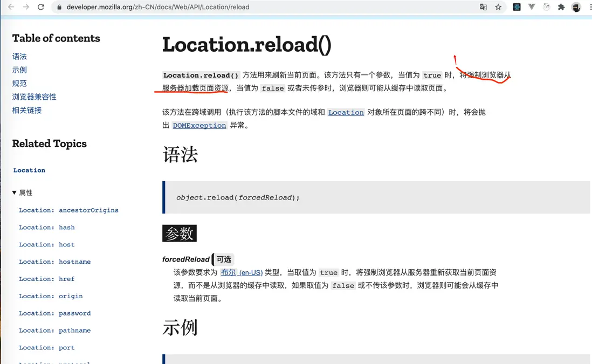The image size is (592, 364).
Task: Click the lock icon in address bar
Action: [59, 7]
